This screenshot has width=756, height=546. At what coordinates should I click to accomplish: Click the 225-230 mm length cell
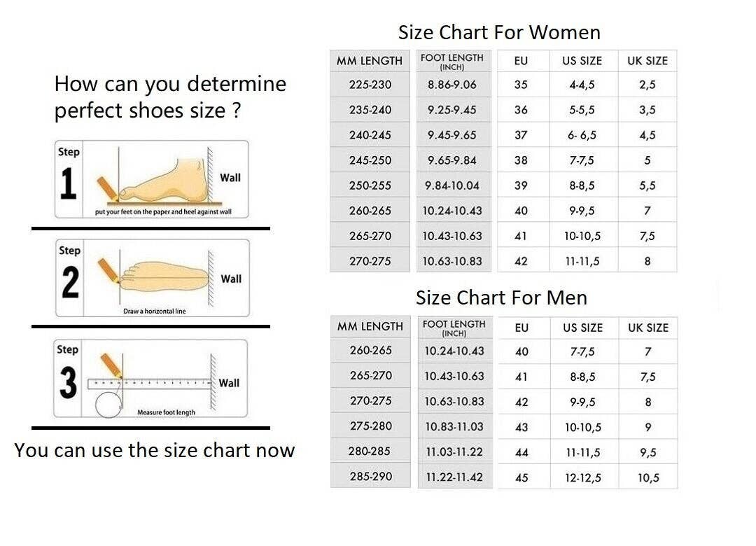pos(370,85)
